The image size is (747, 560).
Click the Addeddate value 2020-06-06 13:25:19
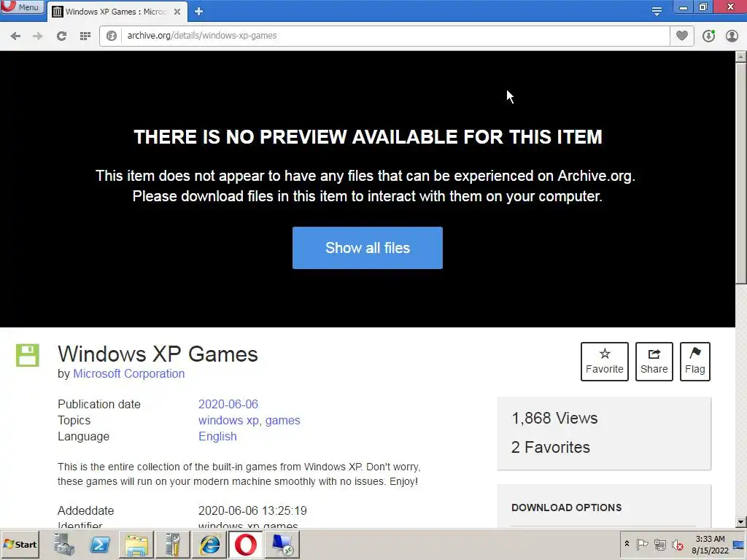coord(252,511)
